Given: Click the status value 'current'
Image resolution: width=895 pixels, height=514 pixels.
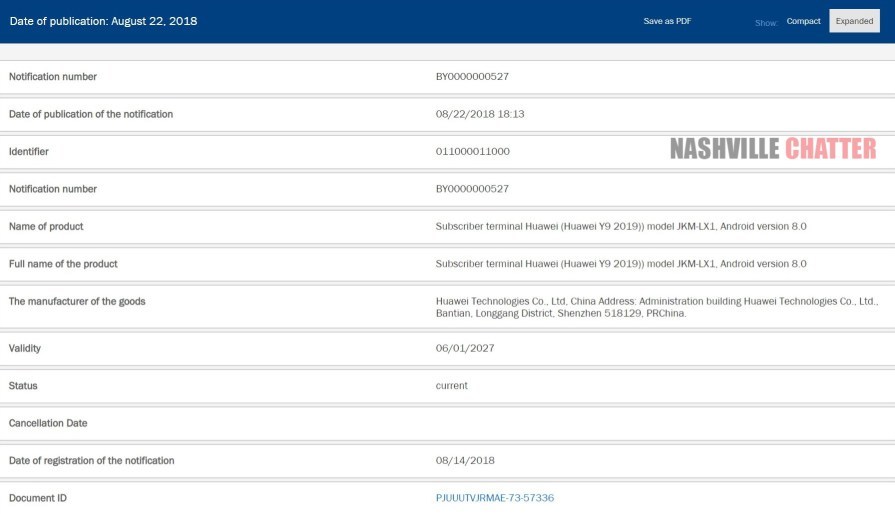Looking at the screenshot, I should [x=451, y=385].
